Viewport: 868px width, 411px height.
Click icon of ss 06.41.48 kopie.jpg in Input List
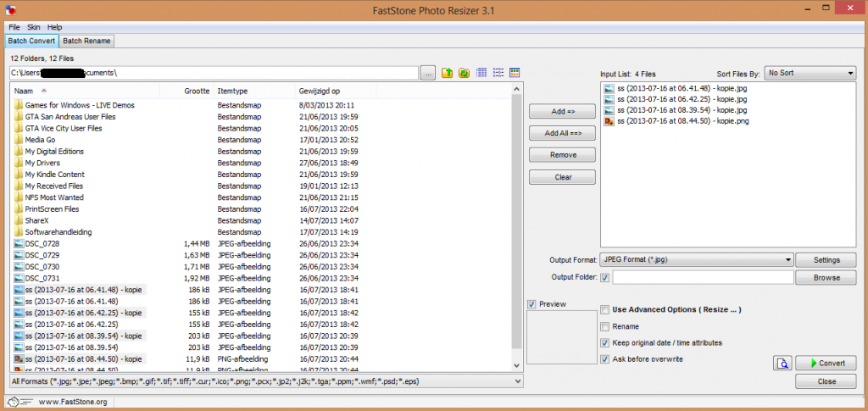pyautogui.click(x=609, y=88)
